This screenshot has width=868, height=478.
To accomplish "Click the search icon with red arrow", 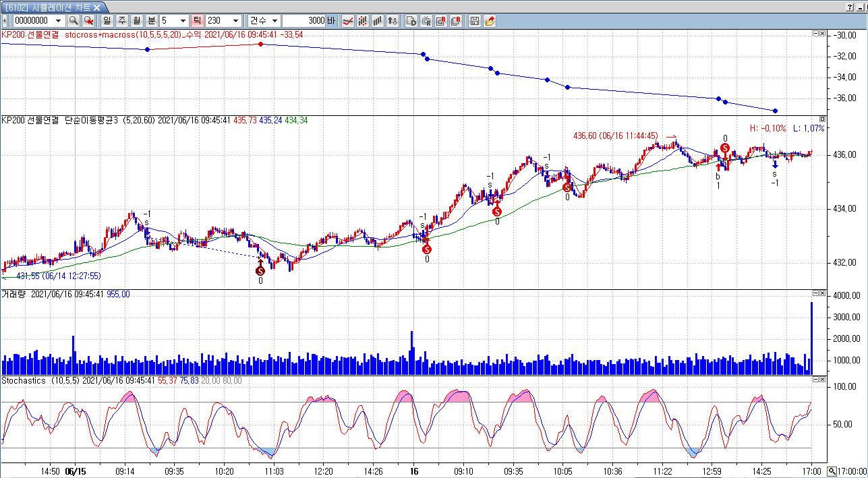I will pos(88,21).
